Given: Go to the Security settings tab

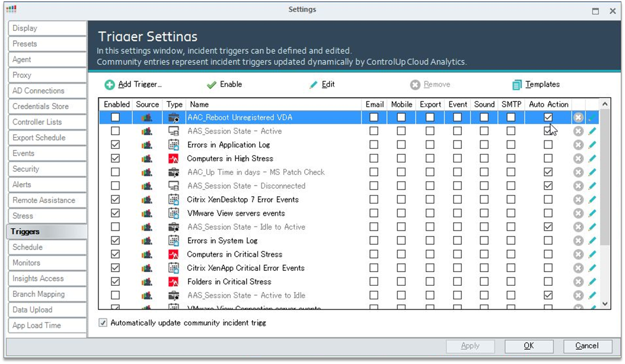Looking at the screenshot, I should point(47,169).
